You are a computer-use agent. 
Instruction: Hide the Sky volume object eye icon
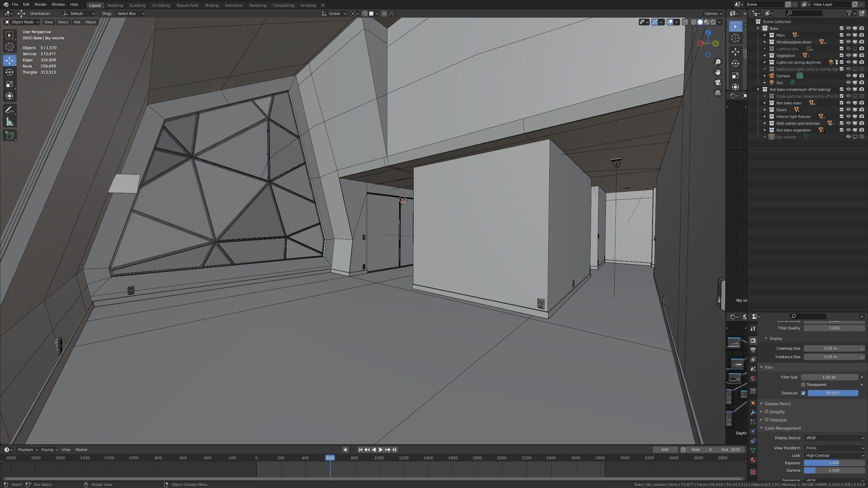pos(848,137)
